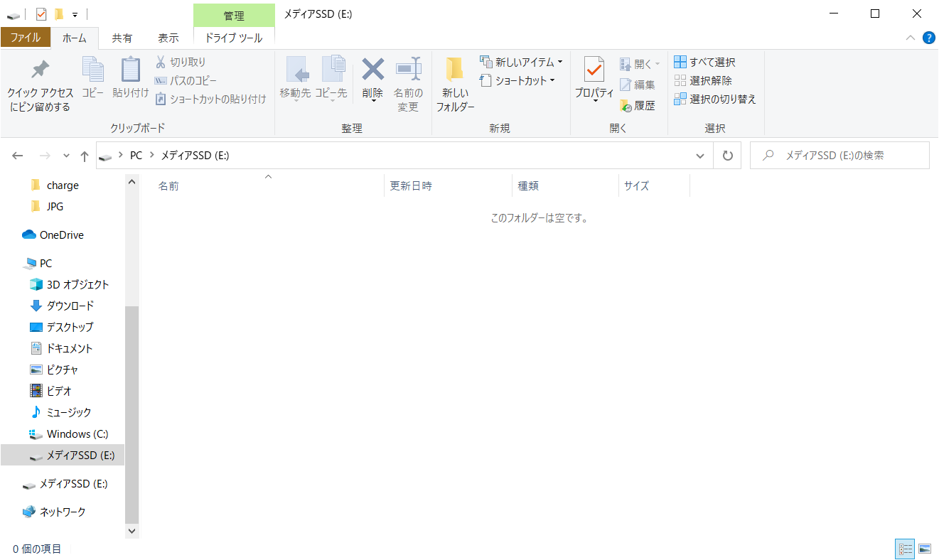Go up one folder level arrow
The image size is (939, 560).
[x=85, y=156]
